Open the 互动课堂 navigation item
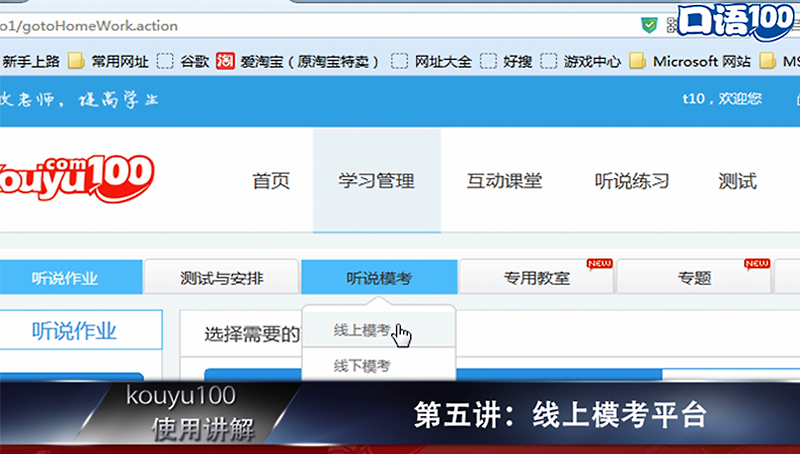 (504, 181)
